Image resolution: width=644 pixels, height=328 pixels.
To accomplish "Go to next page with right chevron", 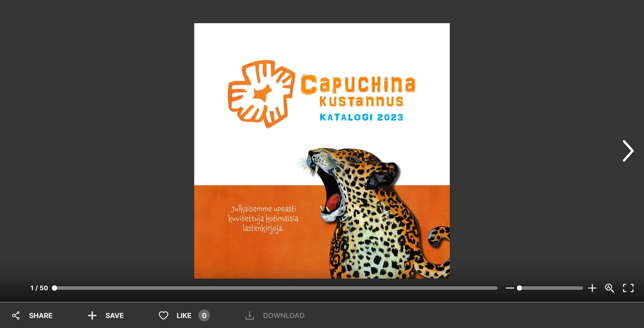I will 628,151.
